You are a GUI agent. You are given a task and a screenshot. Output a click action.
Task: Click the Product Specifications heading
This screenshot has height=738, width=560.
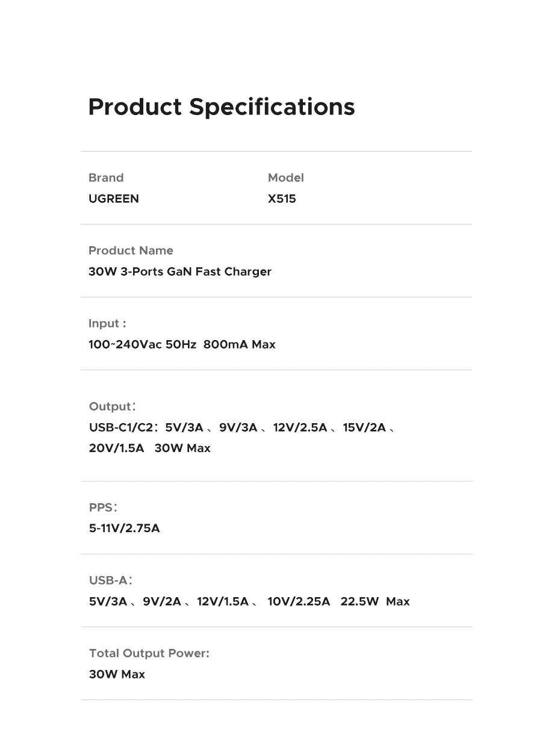point(221,107)
